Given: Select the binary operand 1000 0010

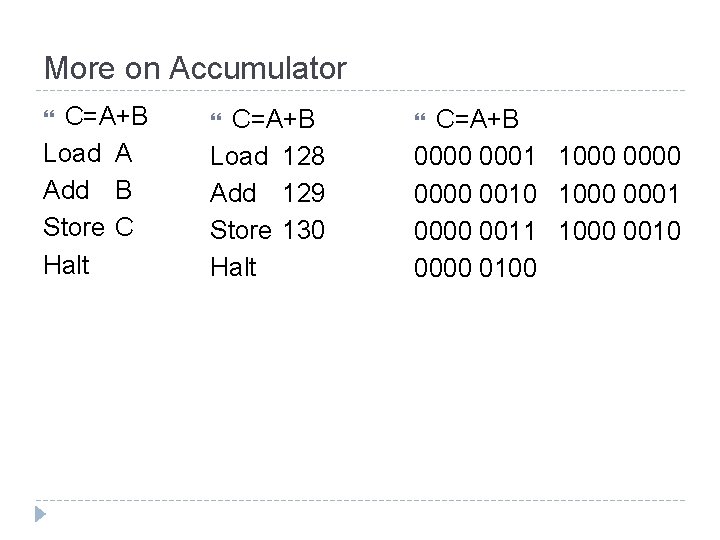Looking at the screenshot, I should 620,231.
